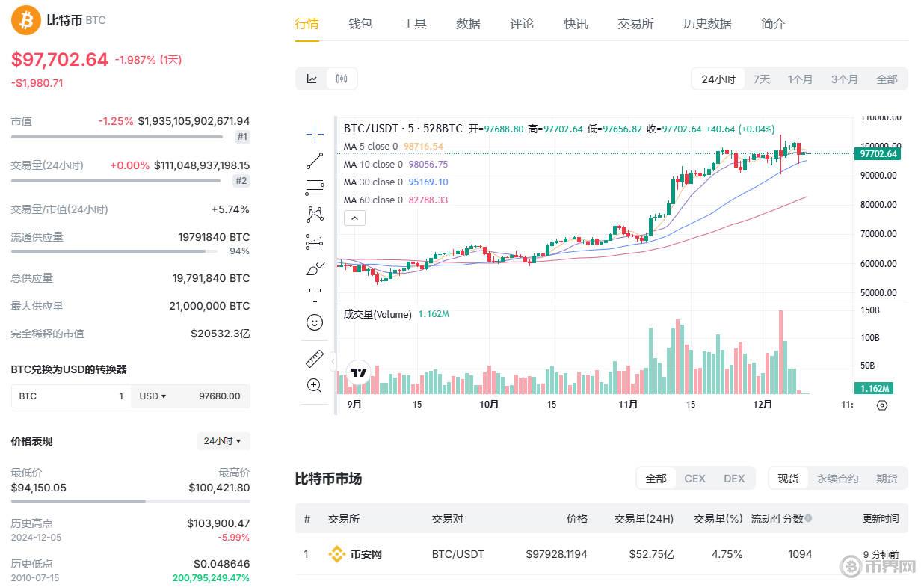Open the emoji icons tool
Image resolution: width=924 pixels, height=587 pixels.
315,322
